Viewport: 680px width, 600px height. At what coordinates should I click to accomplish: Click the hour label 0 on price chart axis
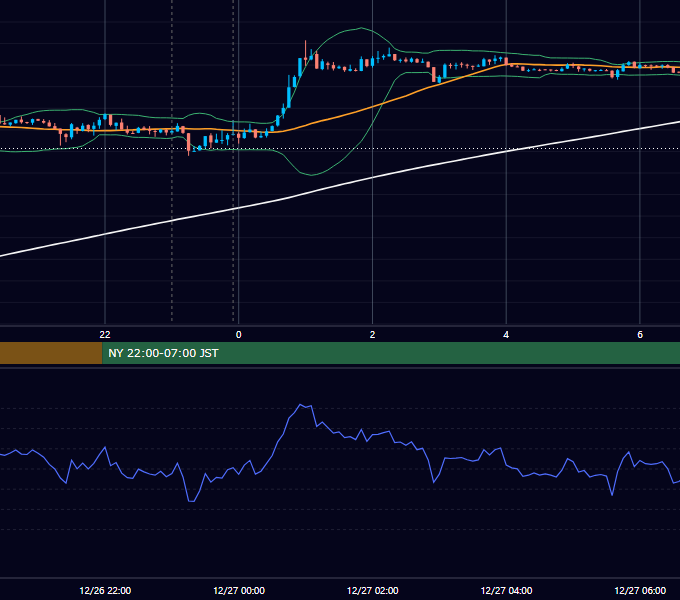(x=239, y=334)
